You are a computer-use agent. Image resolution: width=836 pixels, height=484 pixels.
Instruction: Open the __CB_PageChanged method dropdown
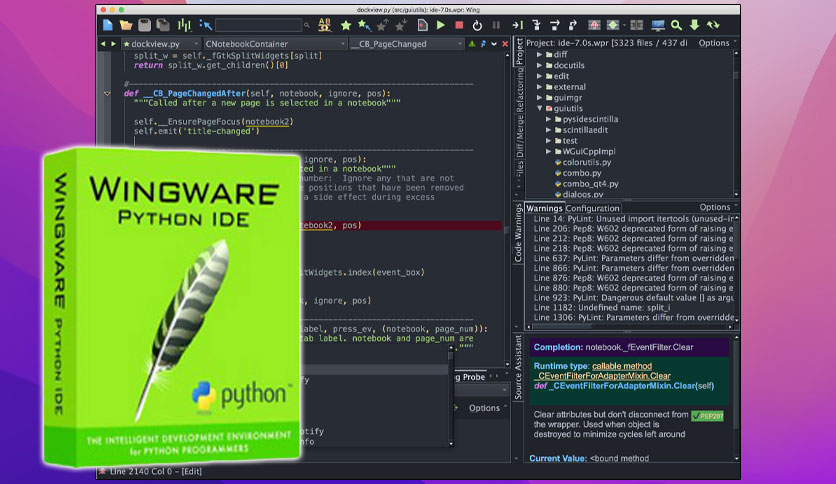pos(407,44)
